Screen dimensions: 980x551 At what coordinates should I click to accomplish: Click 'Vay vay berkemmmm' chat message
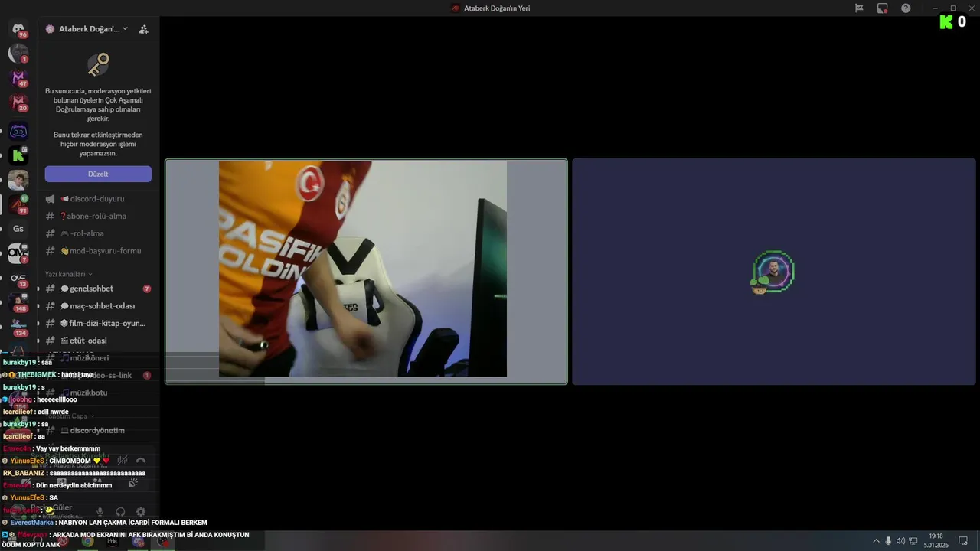(x=68, y=448)
